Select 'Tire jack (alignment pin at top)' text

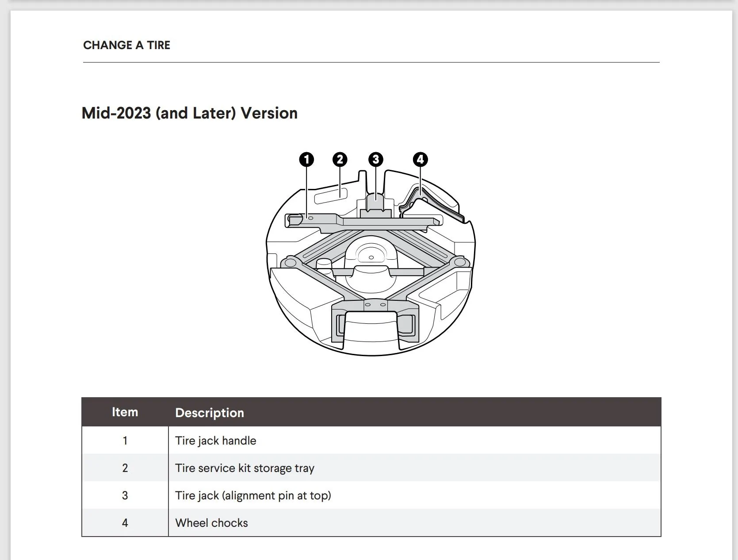click(253, 495)
